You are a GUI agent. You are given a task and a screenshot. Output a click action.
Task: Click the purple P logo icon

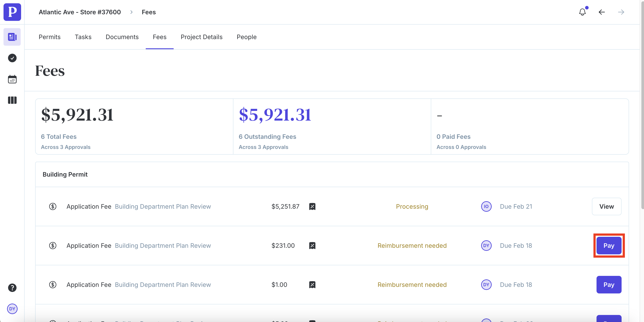pos(12,12)
